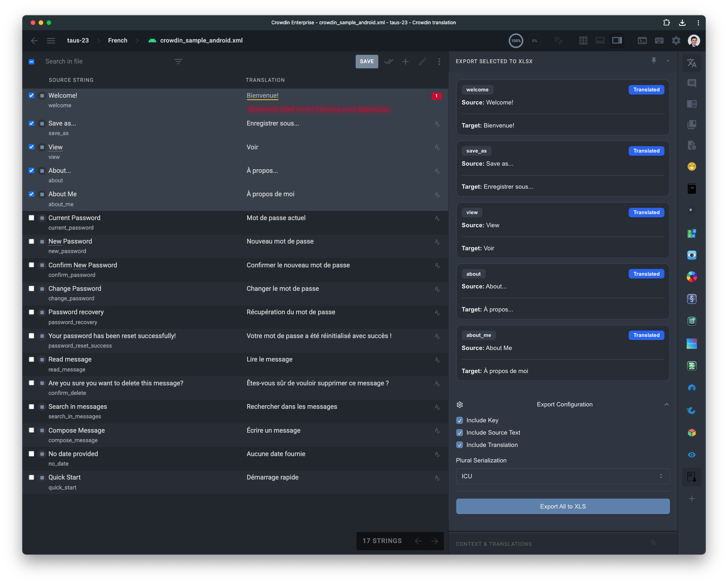Viewport: 728px width, 584px height.
Task: Select the translation 'Lire le message'
Action: click(269, 359)
